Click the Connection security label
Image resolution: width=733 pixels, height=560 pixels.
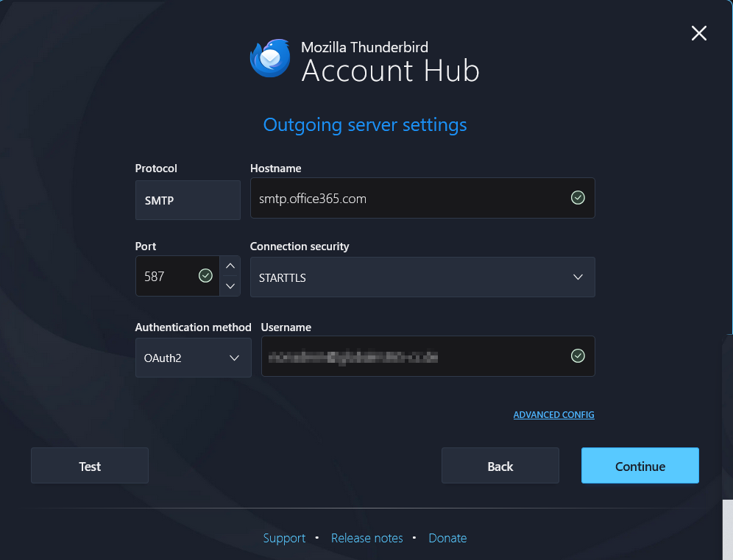(x=300, y=247)
